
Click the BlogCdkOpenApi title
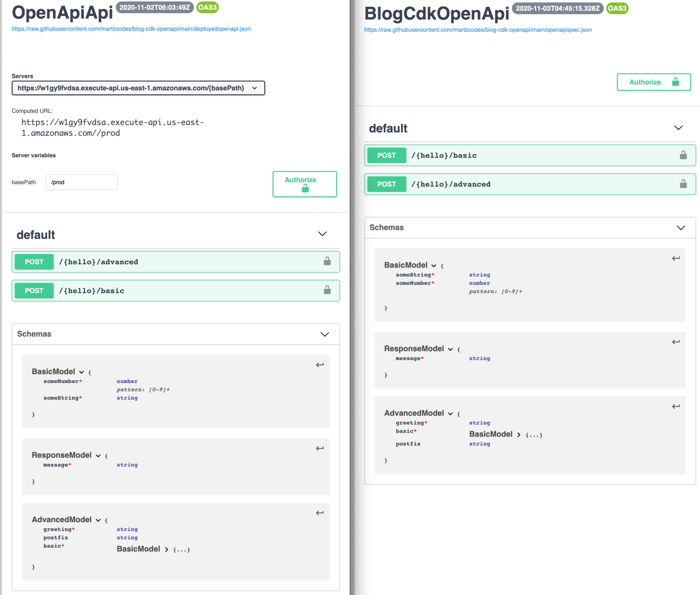pos(437,13)
